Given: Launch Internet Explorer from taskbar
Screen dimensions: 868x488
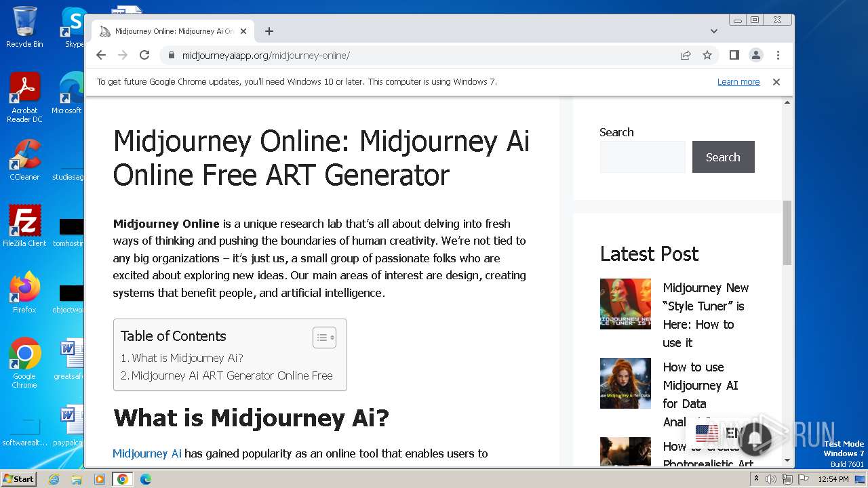Looking at the screenshot, I should (x=54, y=479).
